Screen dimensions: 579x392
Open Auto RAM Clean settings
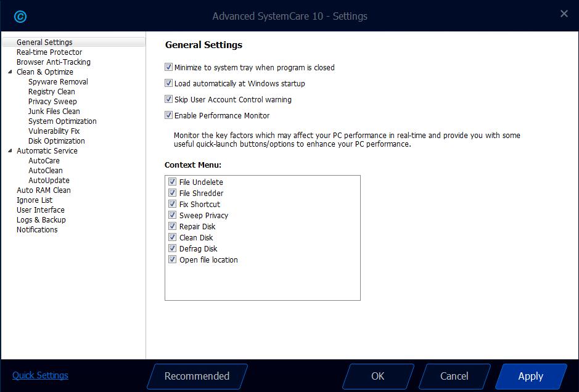click(x=44, y=190)
